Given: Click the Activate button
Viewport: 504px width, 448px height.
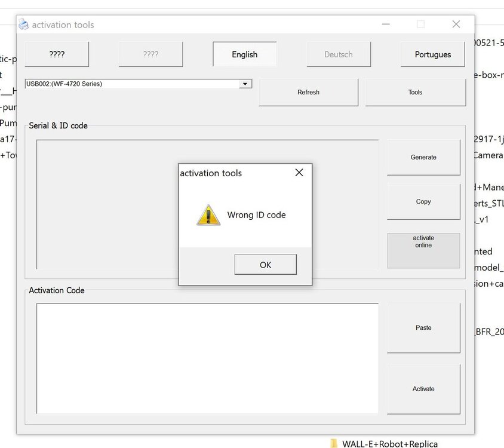Looking at the screenshot, I should 423,389.
